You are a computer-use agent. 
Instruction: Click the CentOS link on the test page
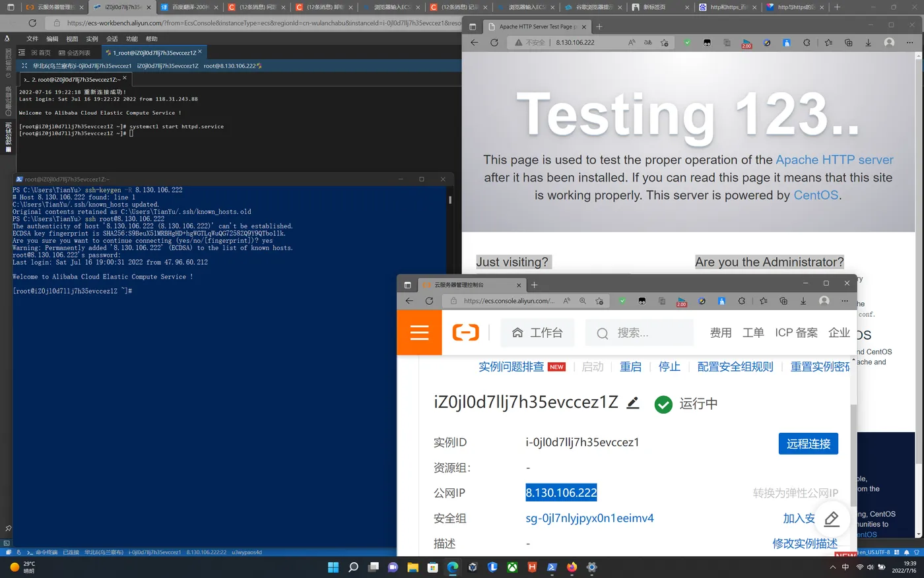816,195
